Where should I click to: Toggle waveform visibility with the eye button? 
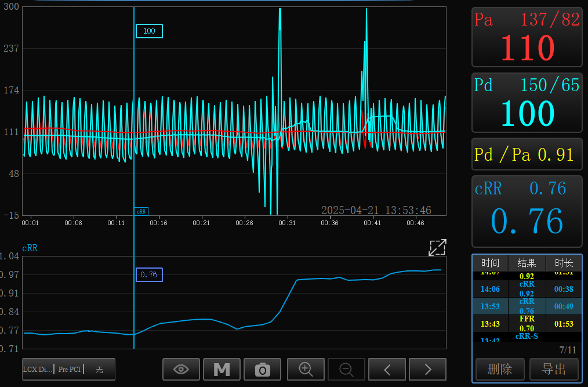point(181,370)
